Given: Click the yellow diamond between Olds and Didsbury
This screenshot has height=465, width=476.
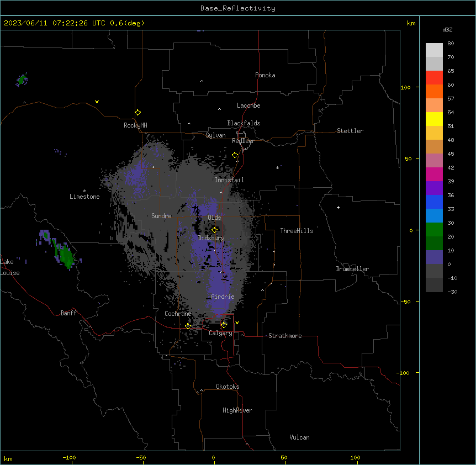Looking at the screenshot, I should pos(214,230).
